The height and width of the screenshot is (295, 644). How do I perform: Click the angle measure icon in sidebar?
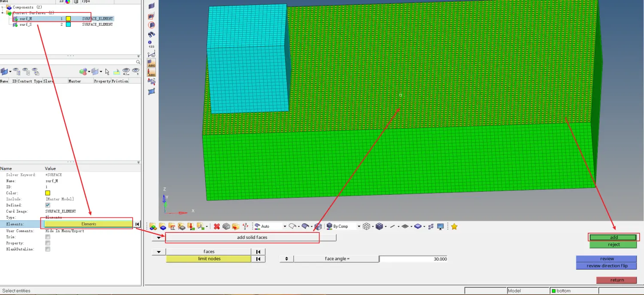(x=151, y=54)
